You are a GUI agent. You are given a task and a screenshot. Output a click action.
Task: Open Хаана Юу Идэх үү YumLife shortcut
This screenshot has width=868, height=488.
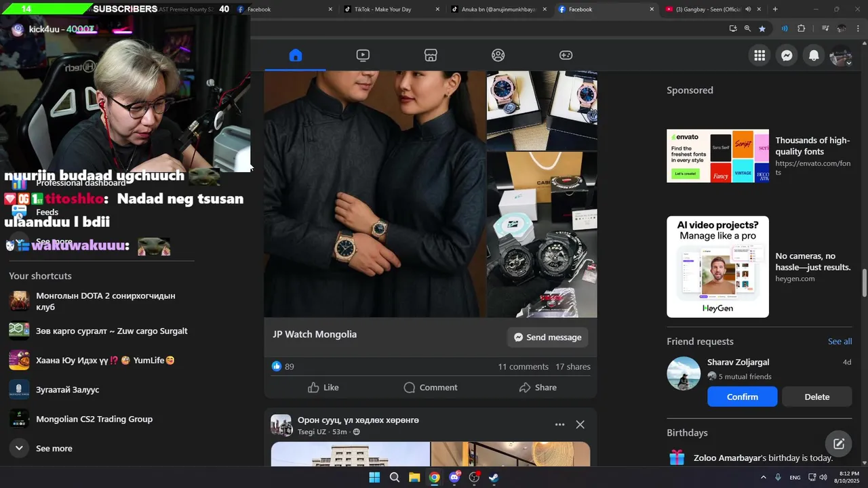tap(102, 360)
